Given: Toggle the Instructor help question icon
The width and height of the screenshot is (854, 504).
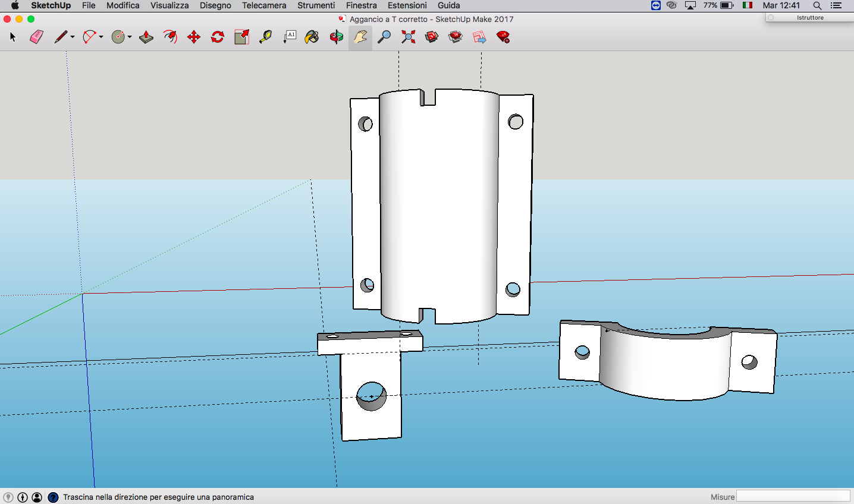Looking at the screenshot, I should pyautogui.click(x=53, y=497).
